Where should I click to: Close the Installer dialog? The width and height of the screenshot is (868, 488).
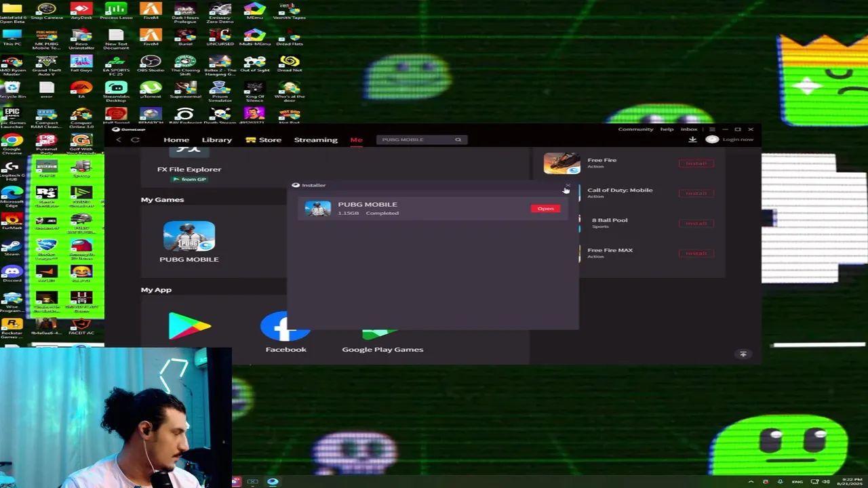pyautogui.click(x=568, y=185)
